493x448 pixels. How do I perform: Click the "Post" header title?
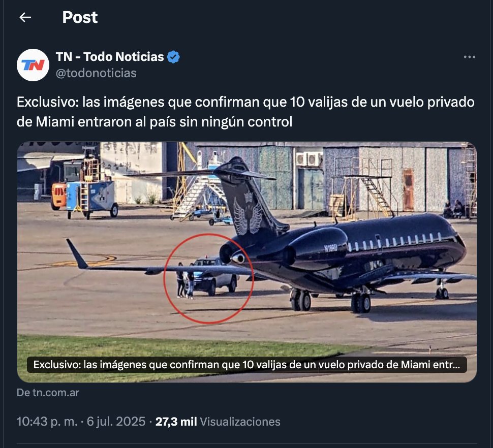(80, 17)
